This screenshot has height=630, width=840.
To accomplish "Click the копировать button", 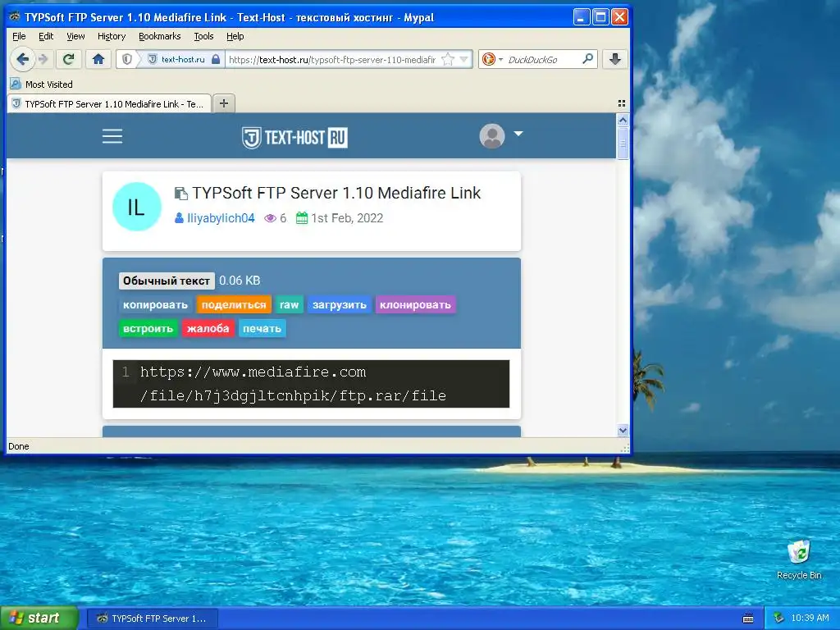I will coord(155,305).
